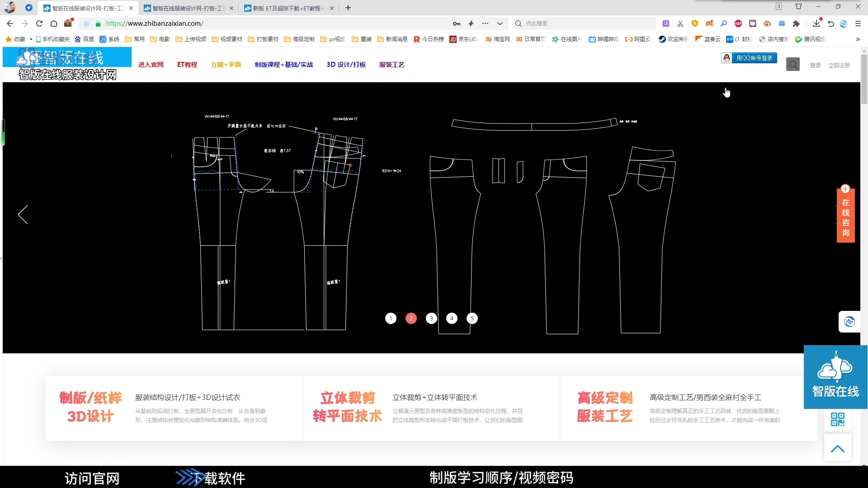Click the blue floating assistant icon on right

(x=849, y=322)
